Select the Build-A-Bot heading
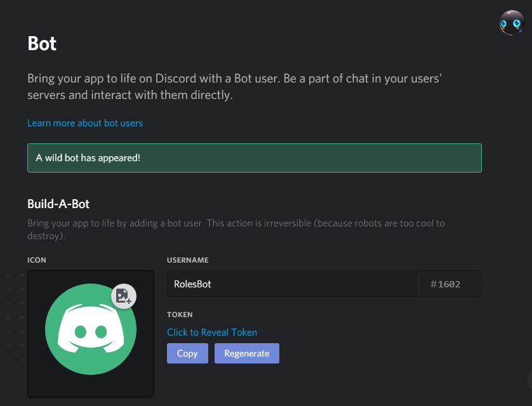Viewport: 532px width, 406px height. click(x=58, y=204)
